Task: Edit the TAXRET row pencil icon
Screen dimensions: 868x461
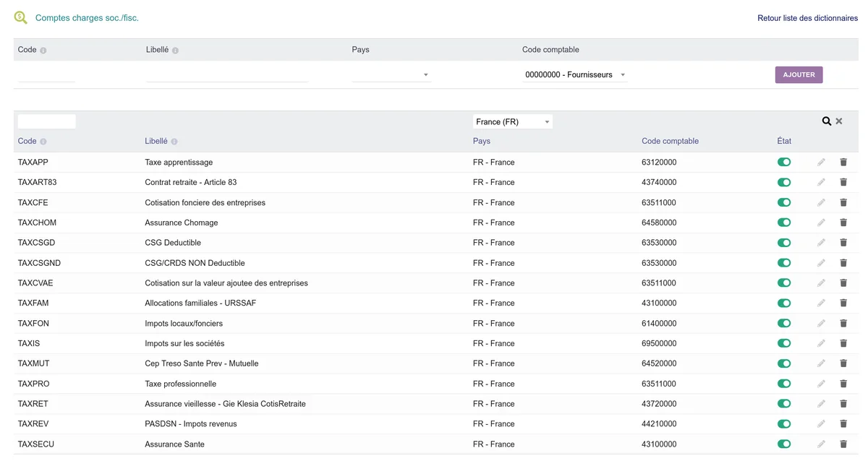Action: pyautogui.click(x=821, y=404)
